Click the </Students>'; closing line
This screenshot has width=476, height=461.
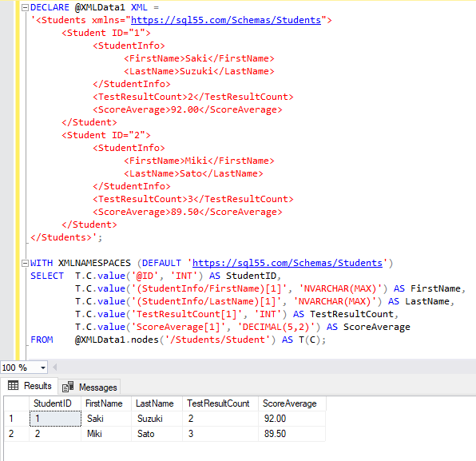click(x=66, y=237)
